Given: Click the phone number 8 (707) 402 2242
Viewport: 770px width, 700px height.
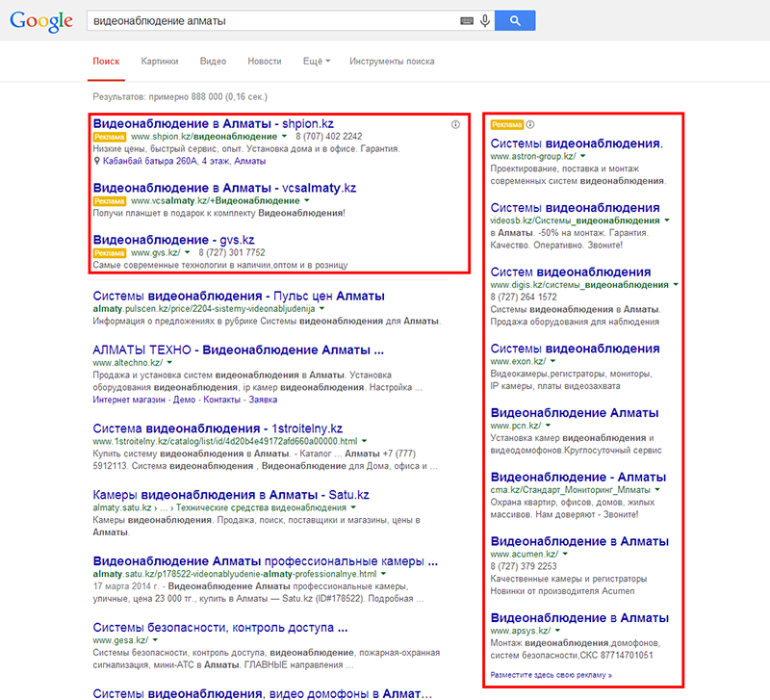Looking at the screenshot, I should [328, 137].
